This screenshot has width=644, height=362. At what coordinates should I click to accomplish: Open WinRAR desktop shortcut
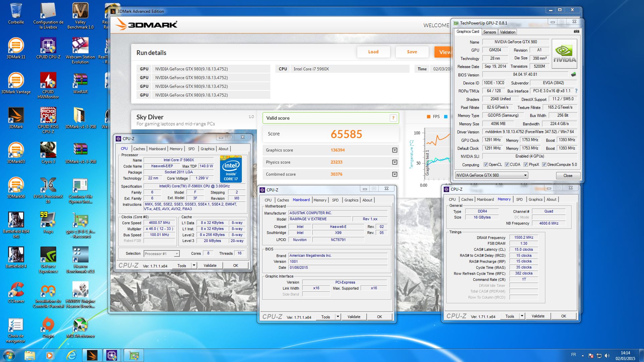tap(80, 83)
